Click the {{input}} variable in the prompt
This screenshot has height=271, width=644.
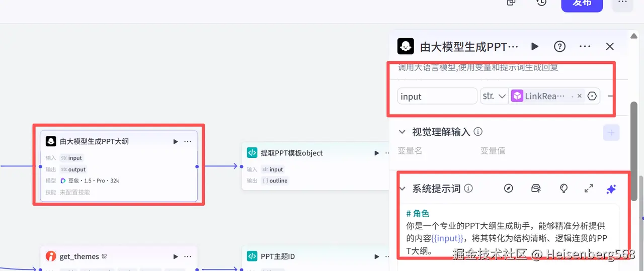[x=447, y=238]
